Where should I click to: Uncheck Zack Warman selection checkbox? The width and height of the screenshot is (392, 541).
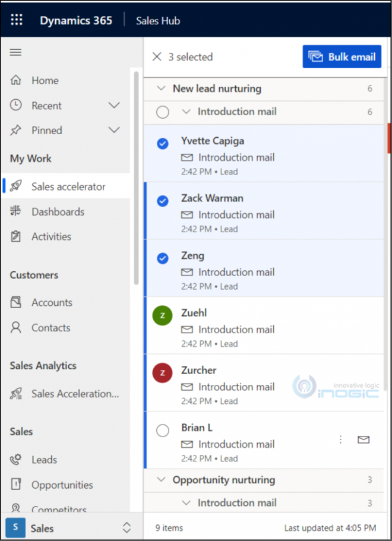163,201
